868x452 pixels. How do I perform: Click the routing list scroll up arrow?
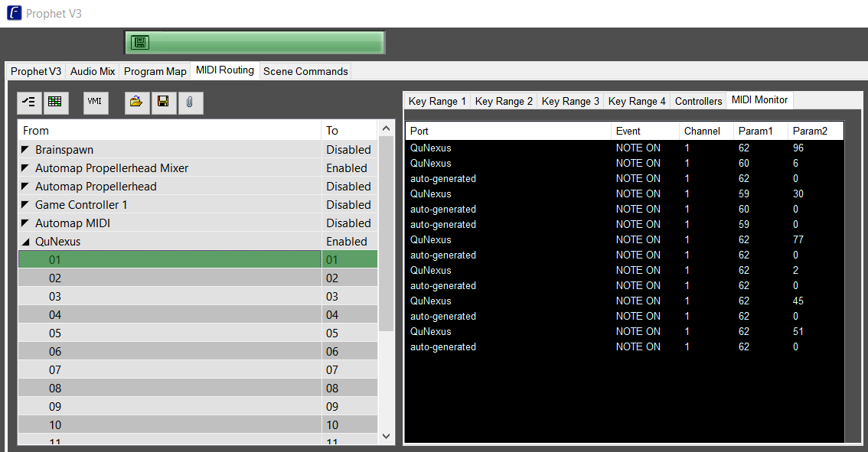click(x=387, y=128)
